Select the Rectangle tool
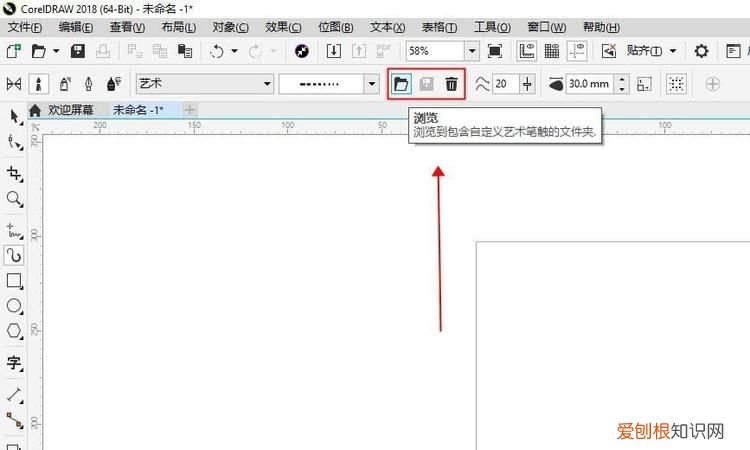The image size is (750, 450). (14, 281)
